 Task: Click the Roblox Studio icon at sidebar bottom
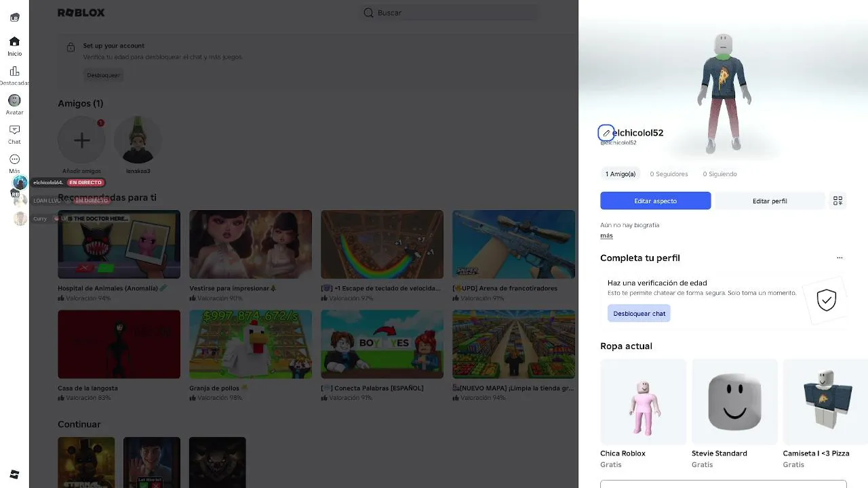point(14,474)
